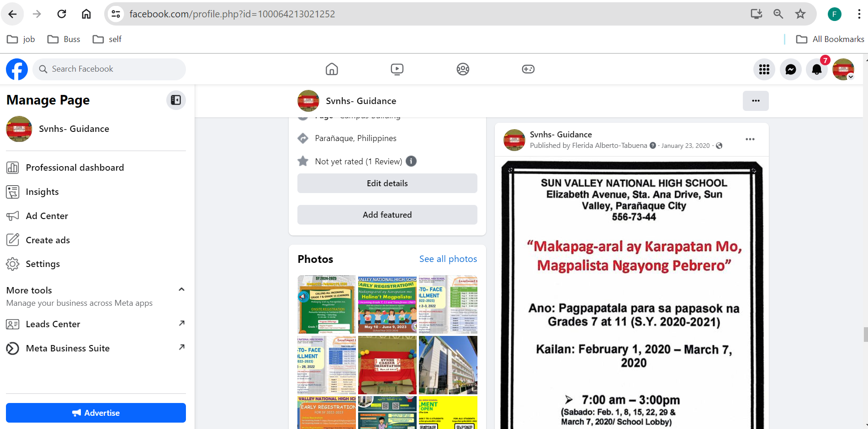Screen dimensions: 868x429
Task: Open Messenger chats
Action: tap(791, 69)
